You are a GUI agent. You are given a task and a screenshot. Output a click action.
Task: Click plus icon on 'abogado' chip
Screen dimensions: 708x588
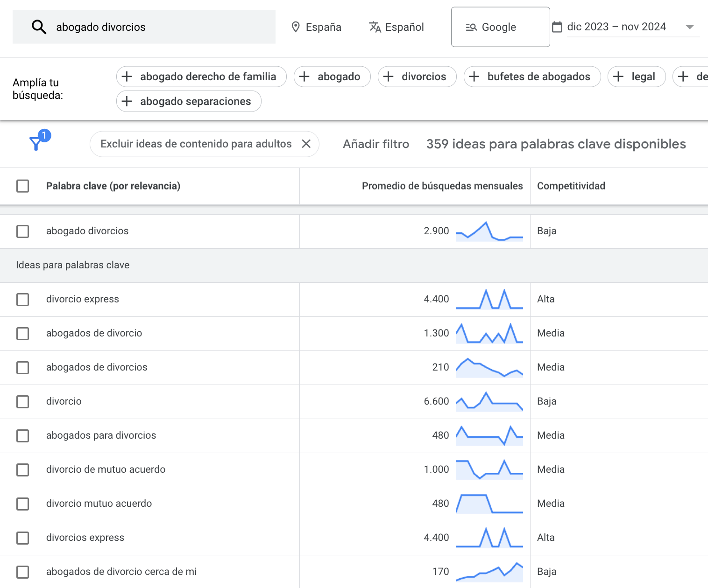click(304, 77)
